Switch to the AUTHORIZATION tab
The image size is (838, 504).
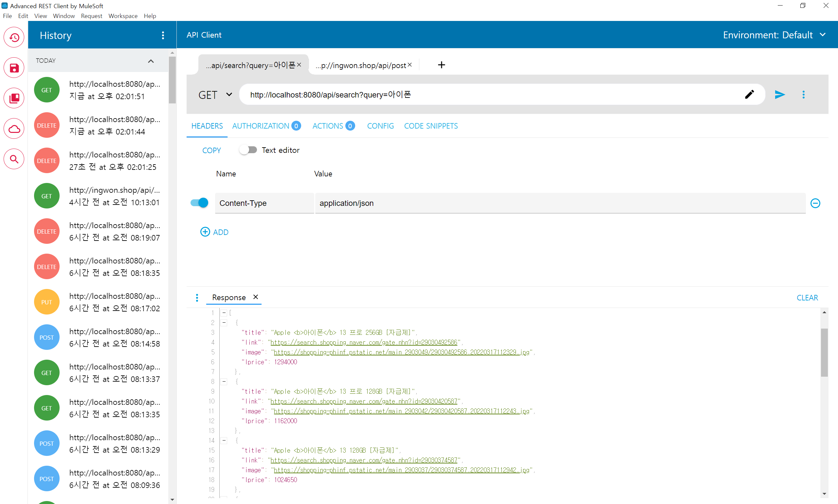coord(267,126)
